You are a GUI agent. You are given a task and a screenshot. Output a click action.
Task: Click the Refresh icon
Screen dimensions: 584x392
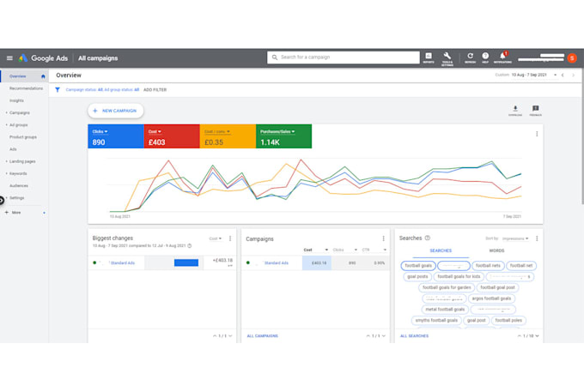(x=470, y=57)
